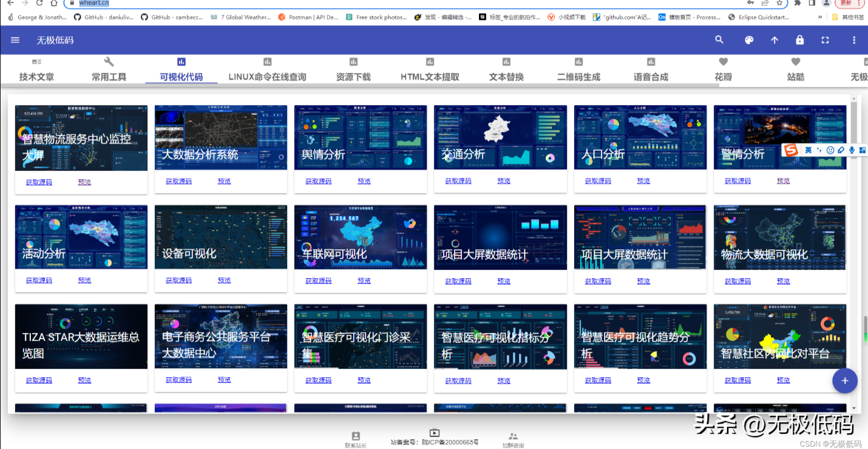Open browser extensions puzzle icon
868x449 pixels.
[x=798, y=3]
